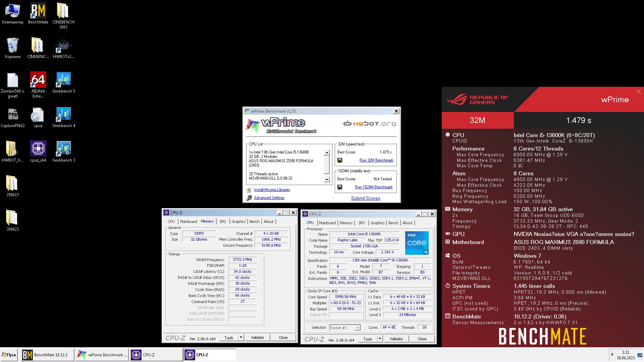Open the 300623 folder
This screenshot has height=362, width=644.
pyautogui.click(x=13, y=221)
